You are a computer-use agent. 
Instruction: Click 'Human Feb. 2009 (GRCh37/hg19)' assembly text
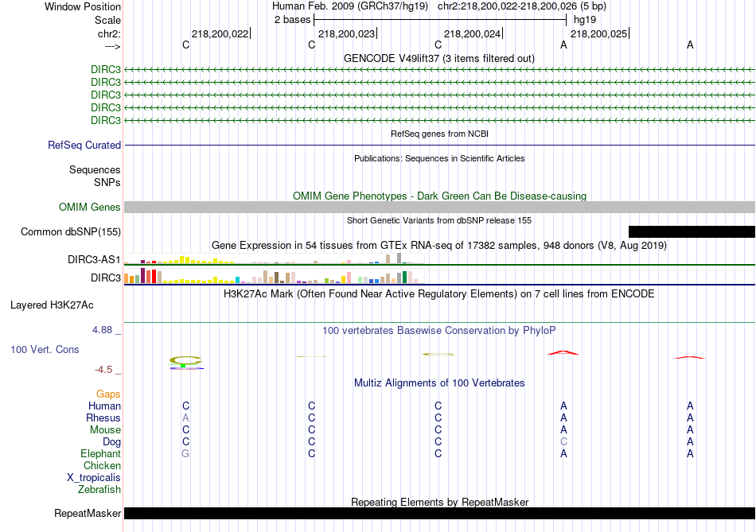tap(350, 6)
